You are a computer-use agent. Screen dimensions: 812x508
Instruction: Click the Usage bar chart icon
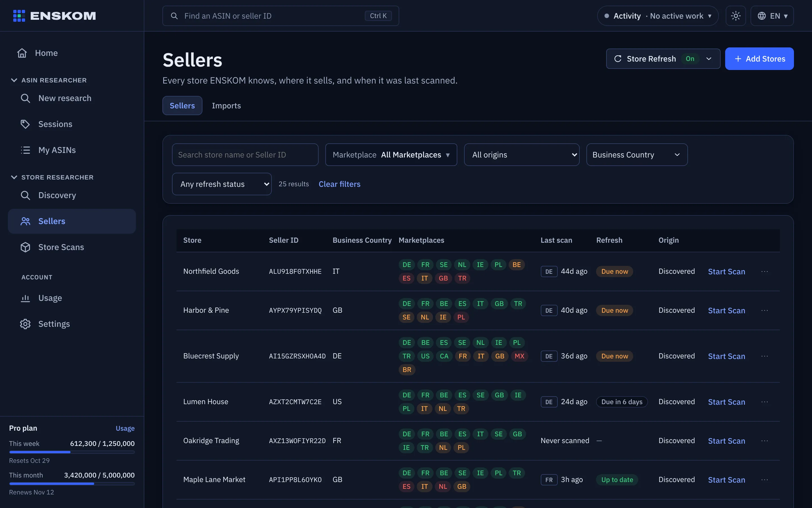25,298
